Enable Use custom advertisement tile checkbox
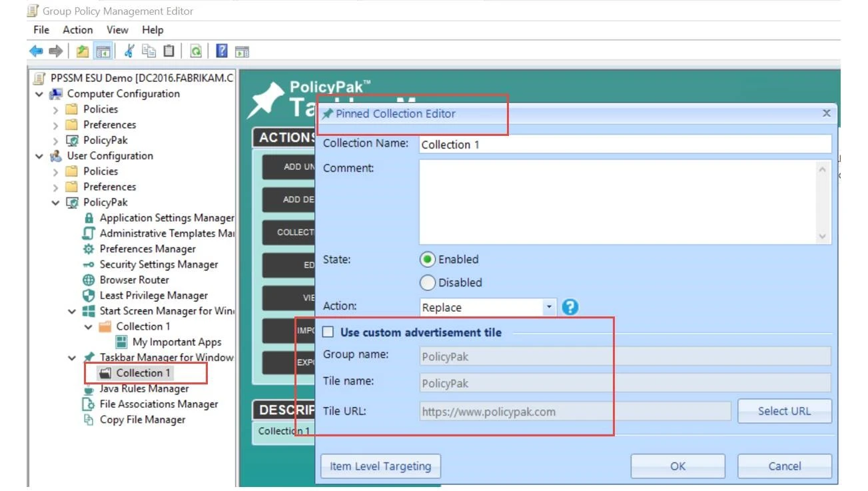This screenshot has height=491, width=868. [328, 332]
